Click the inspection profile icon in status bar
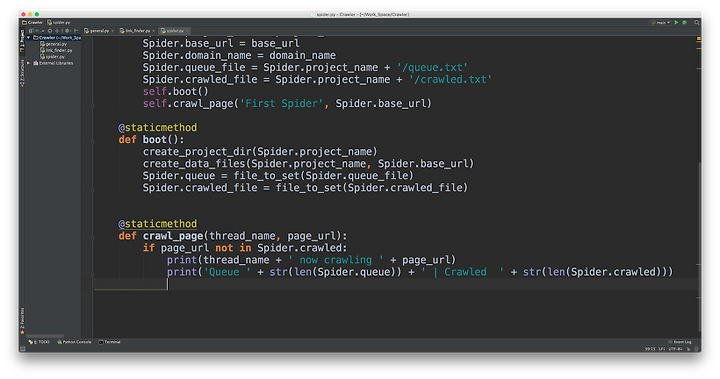The width and height of the screenshot is (720, 379). coord(696,349)
